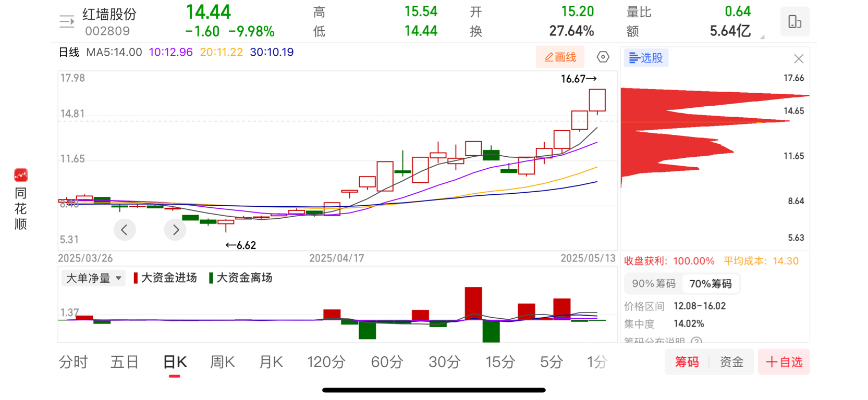Switch to 月K tab
Image resolution: width=868 pixels, height=400 pixels.
pyautogui.click(x=271, y=362)
